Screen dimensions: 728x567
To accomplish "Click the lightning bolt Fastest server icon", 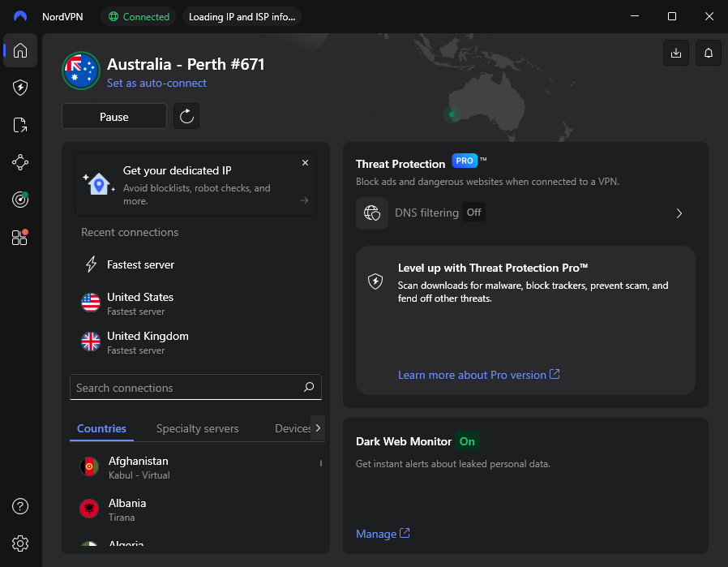I will pos(91,264).
